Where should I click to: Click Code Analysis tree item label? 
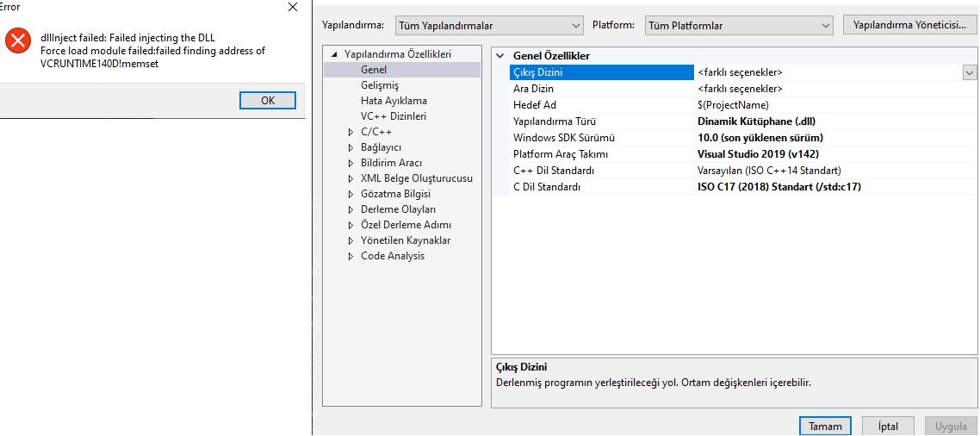393,257
